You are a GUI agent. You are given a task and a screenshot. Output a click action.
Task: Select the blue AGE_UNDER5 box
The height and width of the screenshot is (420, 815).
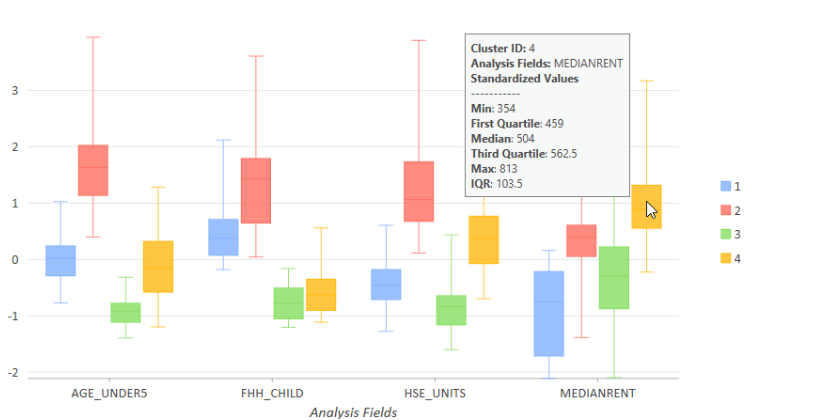(60, 260)
